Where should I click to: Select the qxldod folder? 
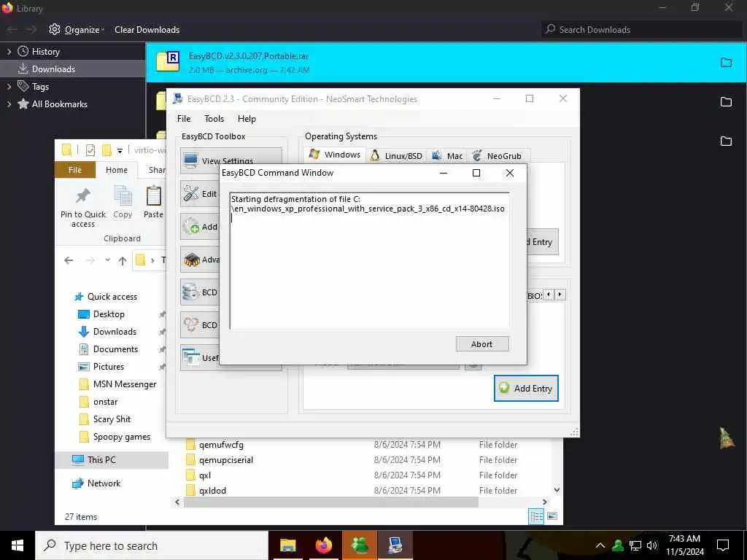[x=212, y=491]
